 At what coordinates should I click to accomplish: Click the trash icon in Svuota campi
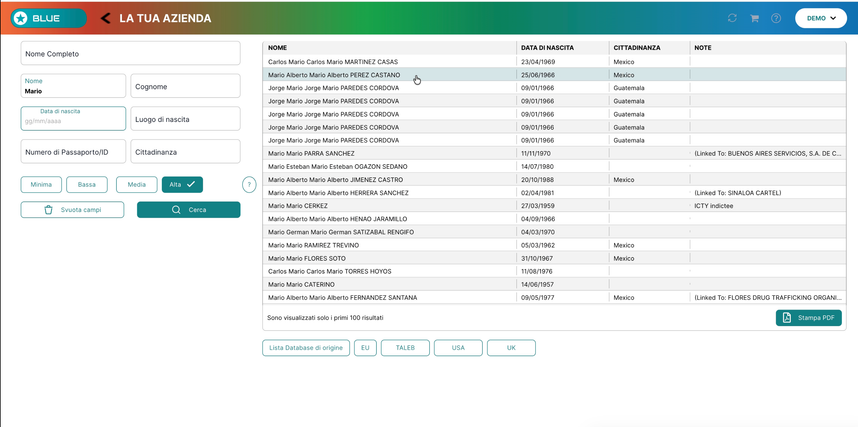[48, 210]
